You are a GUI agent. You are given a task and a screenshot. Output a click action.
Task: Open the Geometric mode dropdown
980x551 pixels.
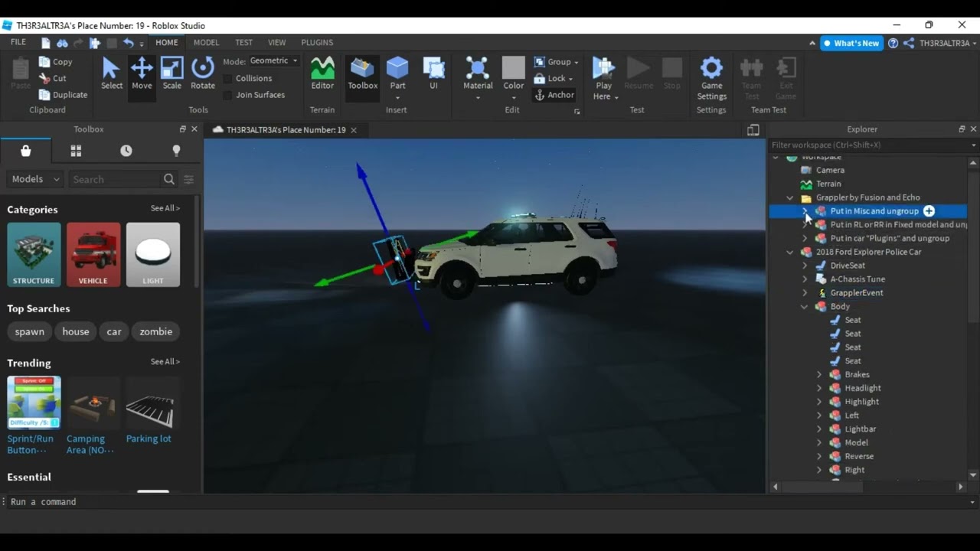(x=273, y=60)
